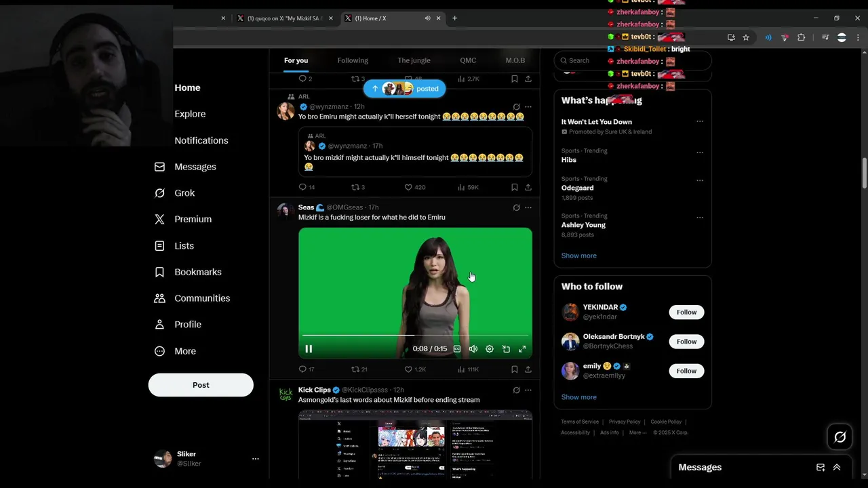This screenshot has height=488, width=868.
Task: Click the video progress bar
Action: (415, 335)
